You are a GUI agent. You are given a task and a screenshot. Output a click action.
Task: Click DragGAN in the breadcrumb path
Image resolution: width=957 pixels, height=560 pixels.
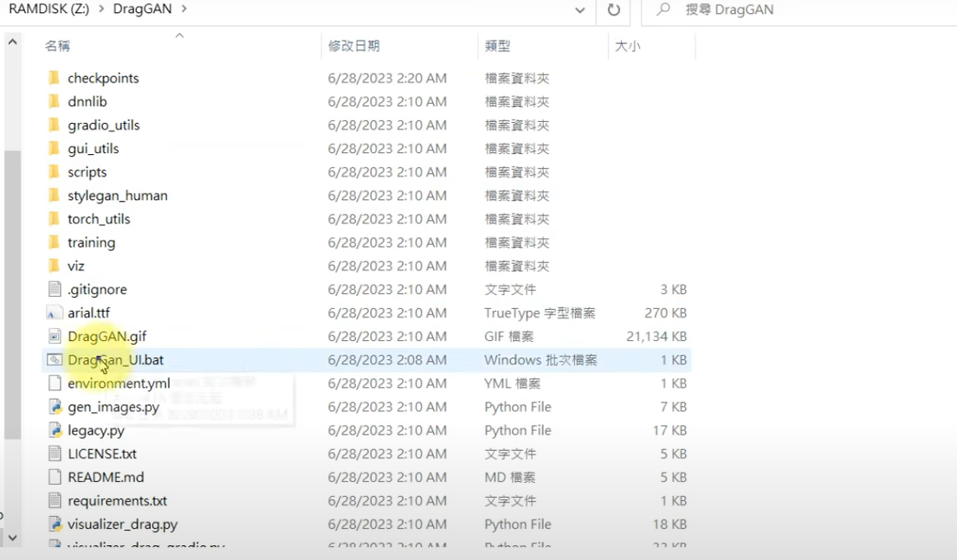point(142,10)
